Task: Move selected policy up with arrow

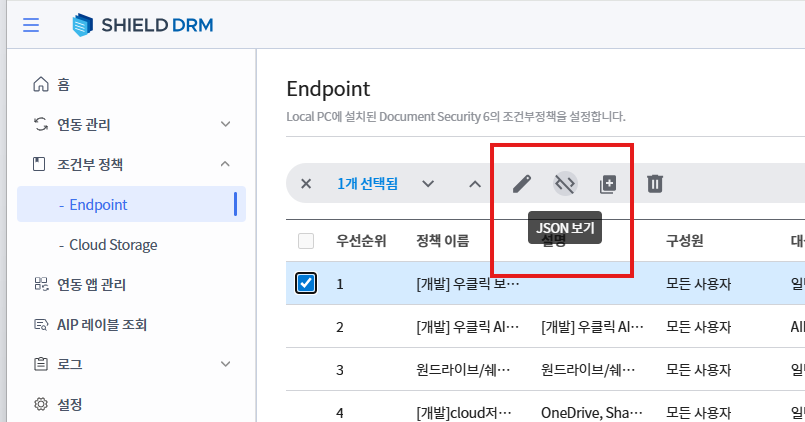Action: click(475, 183)
